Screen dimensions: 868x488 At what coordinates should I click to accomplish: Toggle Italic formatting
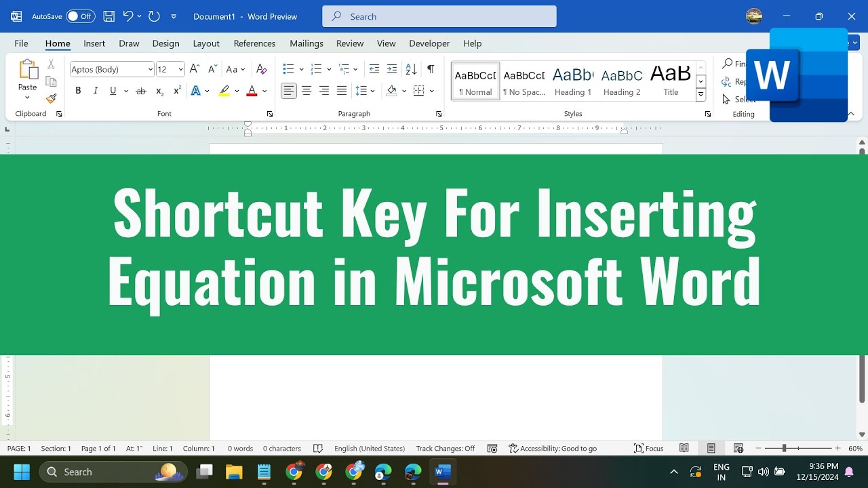96,91
